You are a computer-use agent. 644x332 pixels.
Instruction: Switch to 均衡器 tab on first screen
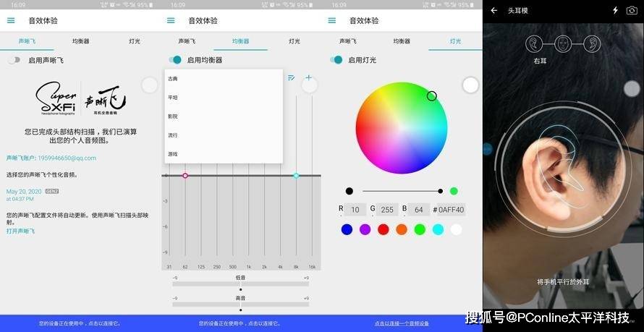coord(80,41)
